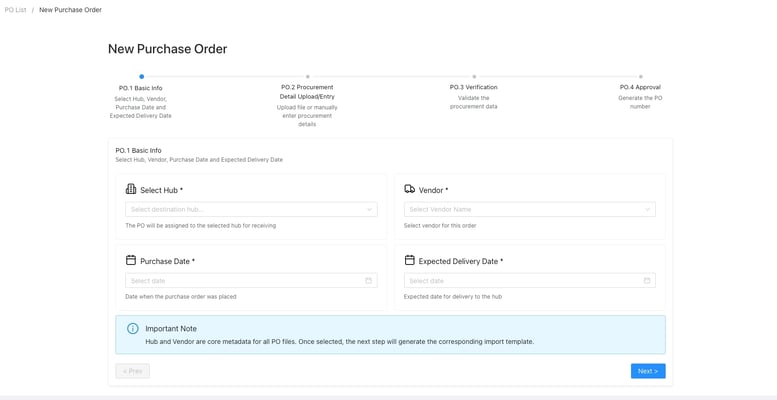This screenshot has height=400, width=777.
Task: Click the building icon beside Select Hub
Action: 131,189
